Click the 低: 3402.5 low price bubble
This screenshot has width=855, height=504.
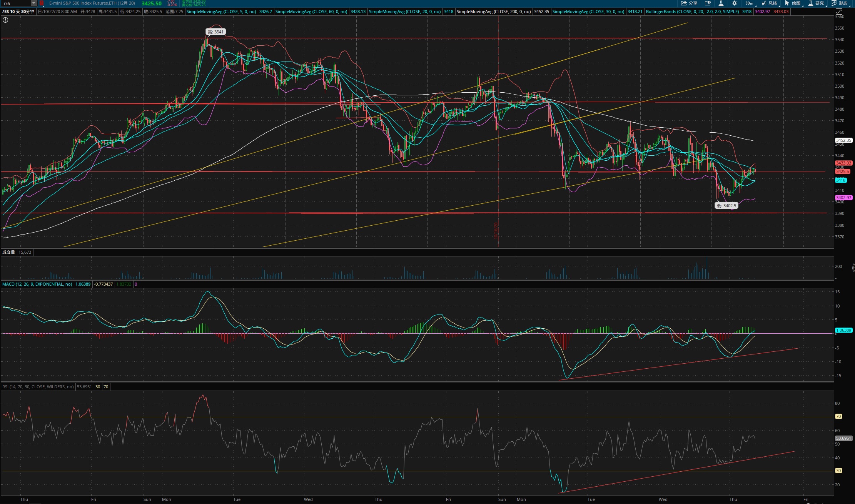click(726, 205)
